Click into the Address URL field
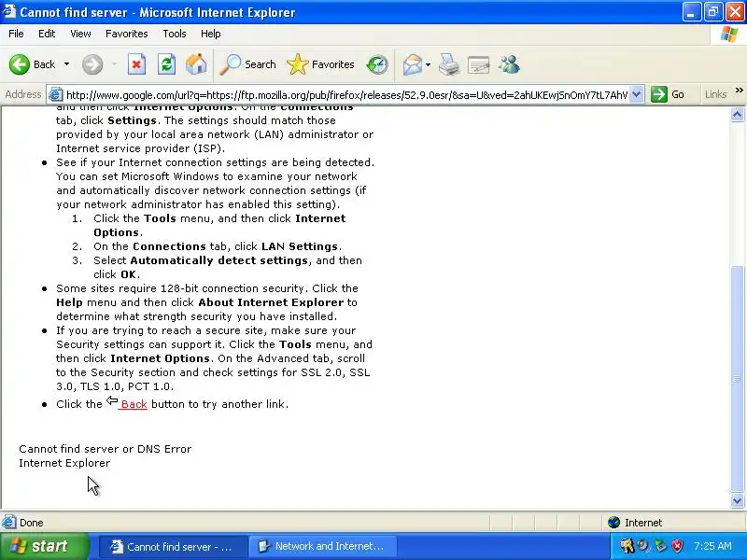 click(x=346, y=95)
